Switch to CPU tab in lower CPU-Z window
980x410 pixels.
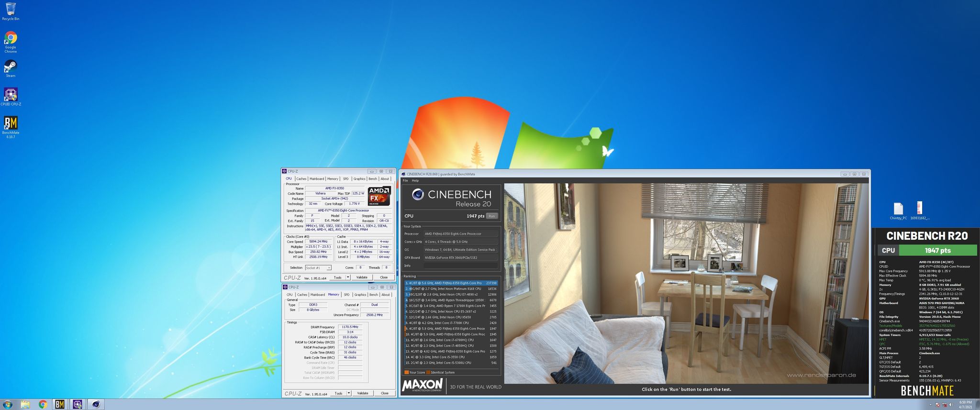[290, 295]
